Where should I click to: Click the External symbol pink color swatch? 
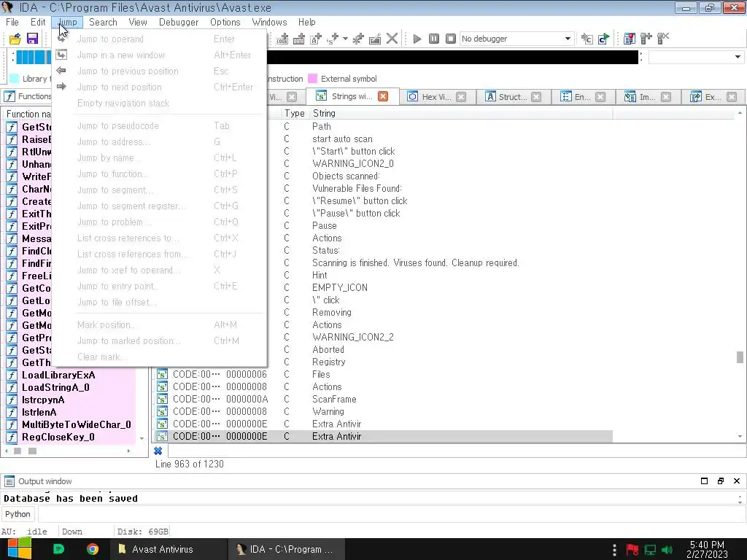tap(312, 79)
